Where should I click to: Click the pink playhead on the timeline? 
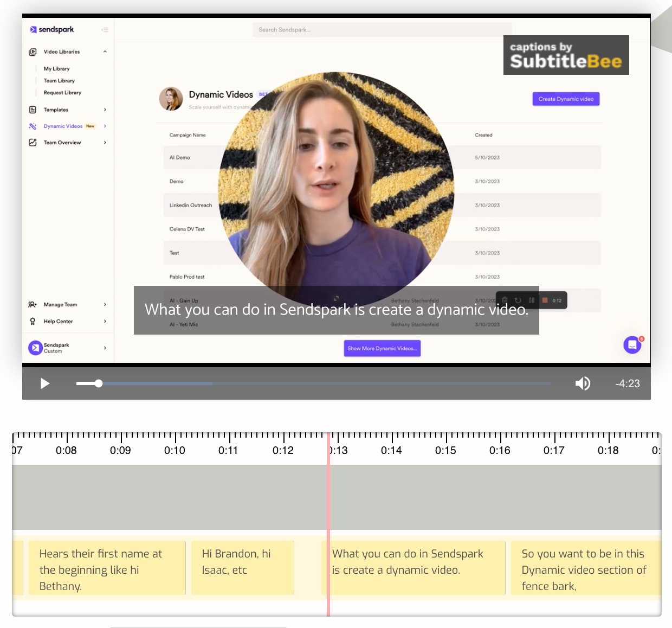pyautogui.click(x=328, y=524)
